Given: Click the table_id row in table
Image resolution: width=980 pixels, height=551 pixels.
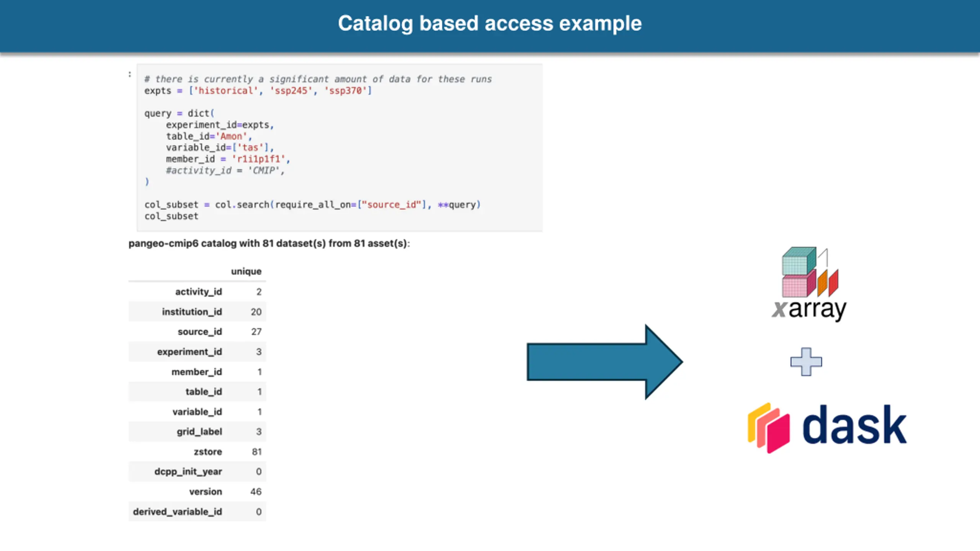Looking at the screenshot, I should 197,391.
